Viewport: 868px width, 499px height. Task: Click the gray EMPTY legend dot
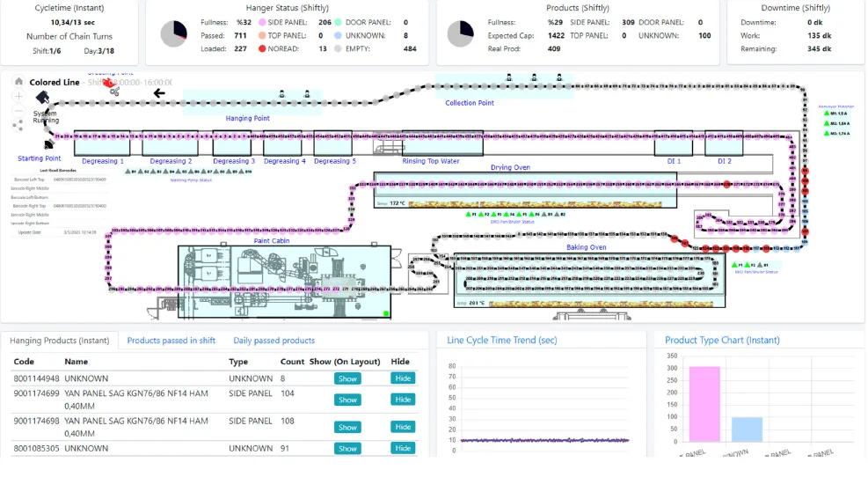339,48
